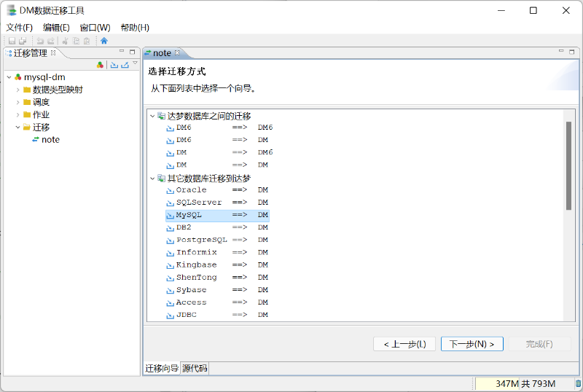Collapse the 迁移 folder
This screenshot has height=392, width=583.
17,128
